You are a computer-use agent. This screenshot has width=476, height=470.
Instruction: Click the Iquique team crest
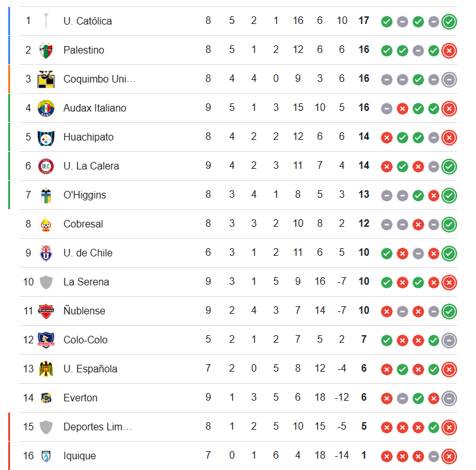tap(46, 456)
